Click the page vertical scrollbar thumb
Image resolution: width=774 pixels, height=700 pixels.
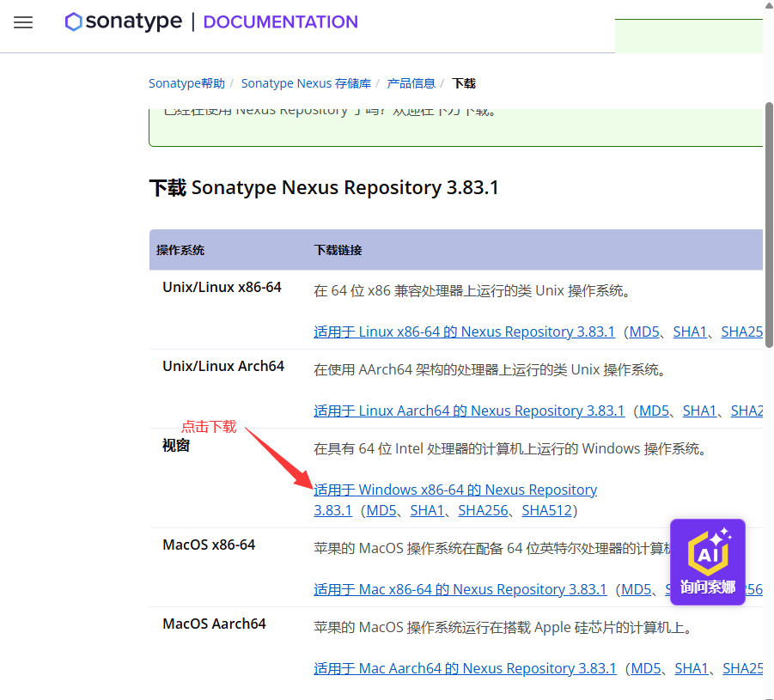coord(769,225)
